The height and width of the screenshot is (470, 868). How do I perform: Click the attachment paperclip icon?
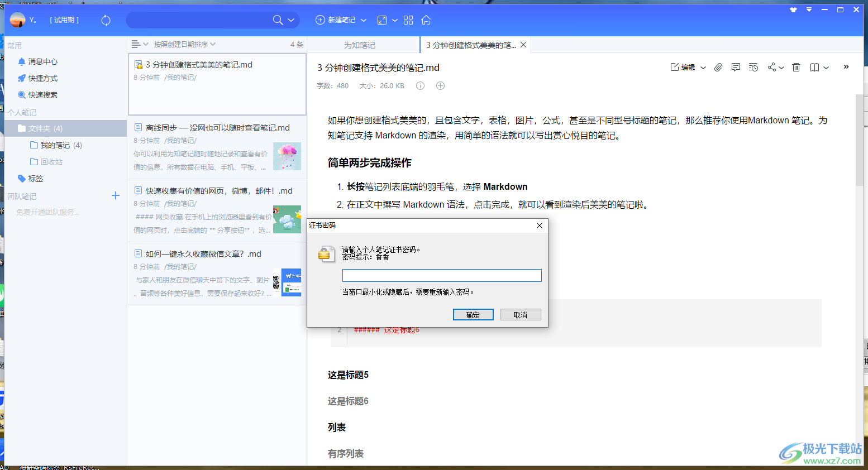(x=718, y=67)
